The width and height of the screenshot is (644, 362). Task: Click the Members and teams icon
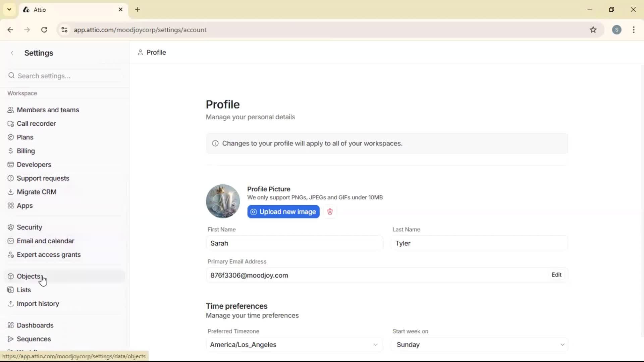coord(11,110)
